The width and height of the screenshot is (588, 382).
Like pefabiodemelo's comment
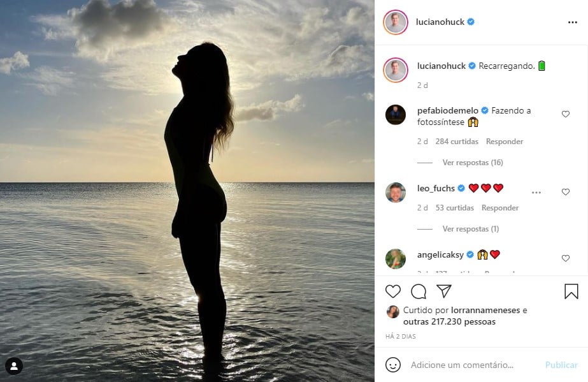coord(565,114)
